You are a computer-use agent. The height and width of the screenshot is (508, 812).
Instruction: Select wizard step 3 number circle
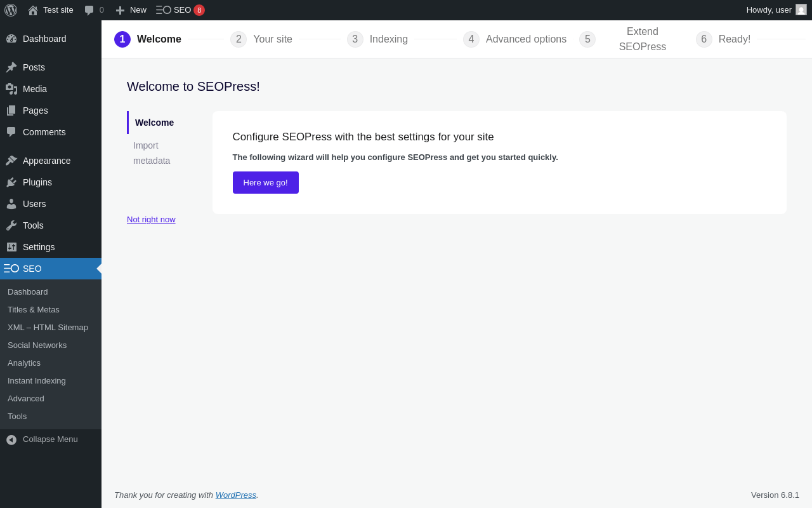[355, 39]
